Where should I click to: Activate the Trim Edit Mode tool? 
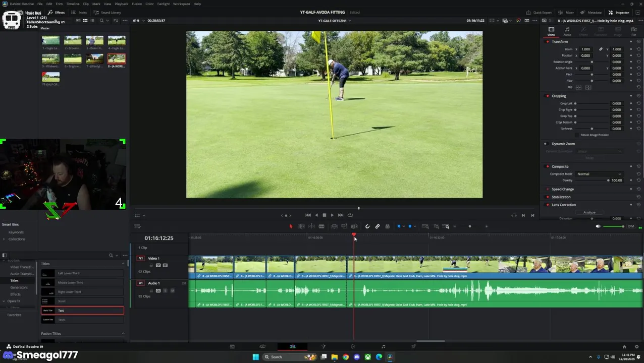[x=301, y=226]
